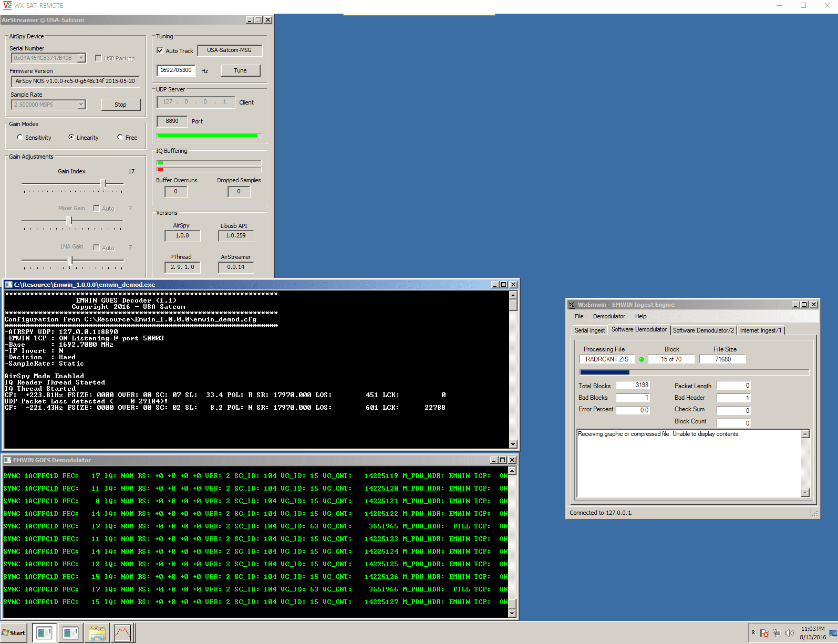The image size is (838, 644).
Task: Uncheck the Auto Track checkbox
Action: point(160,51)
